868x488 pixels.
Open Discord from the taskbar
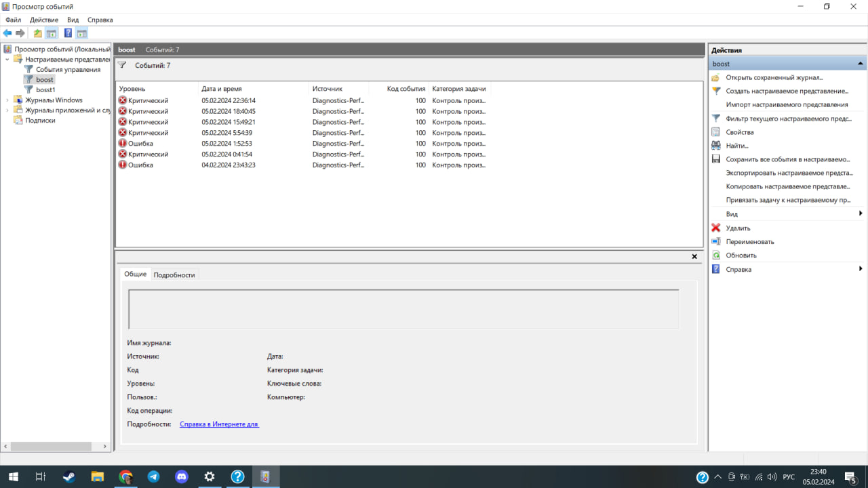[182, 476]
